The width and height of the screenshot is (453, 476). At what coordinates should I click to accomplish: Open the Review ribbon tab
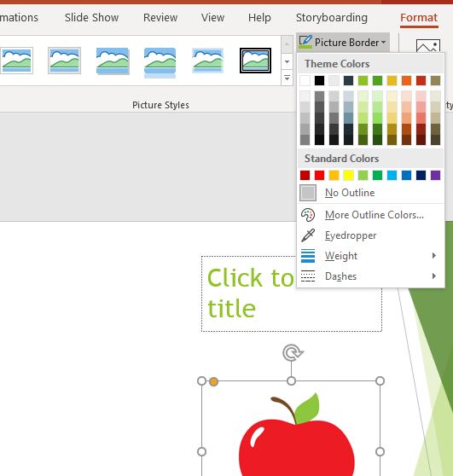click(160, 18)
